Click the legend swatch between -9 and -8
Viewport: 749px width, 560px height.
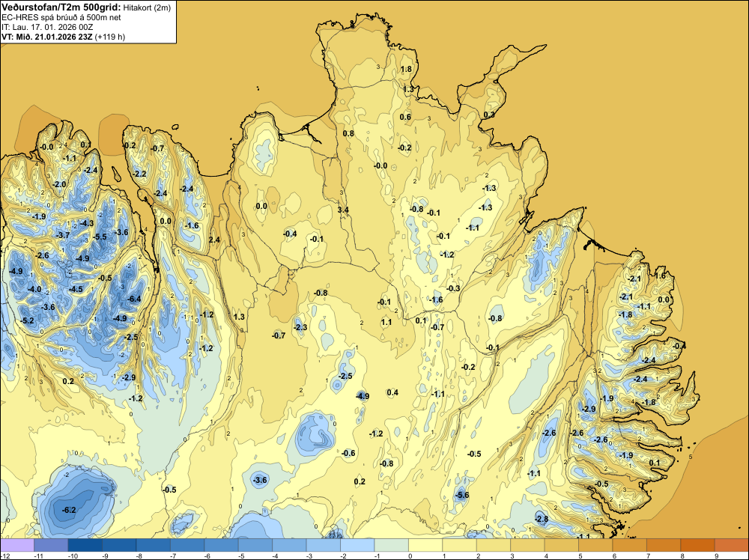[x=119, y=545]
